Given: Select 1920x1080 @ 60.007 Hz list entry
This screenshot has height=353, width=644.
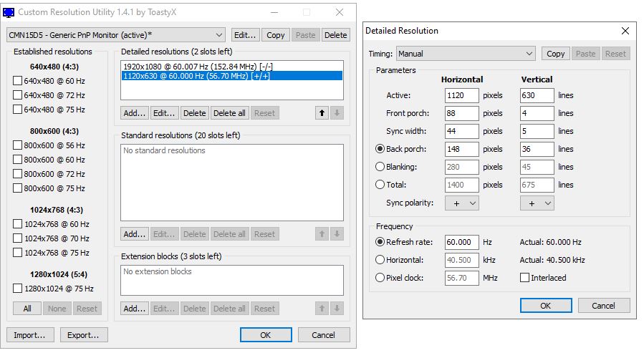Looking at the screenshot, I should 198,66.
